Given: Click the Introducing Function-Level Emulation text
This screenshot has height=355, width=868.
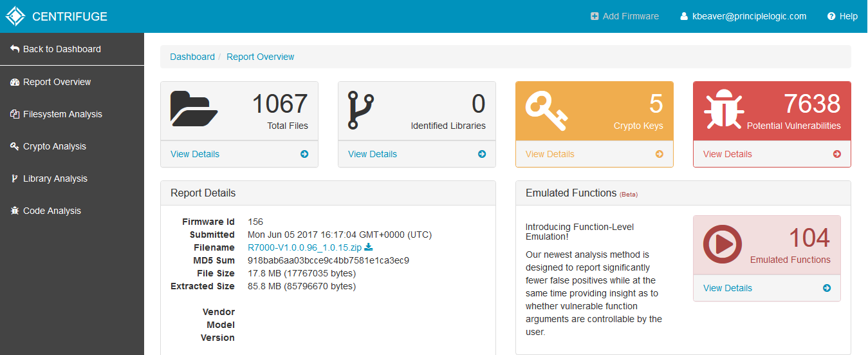Looking at the screenshot, I should 580,233.
